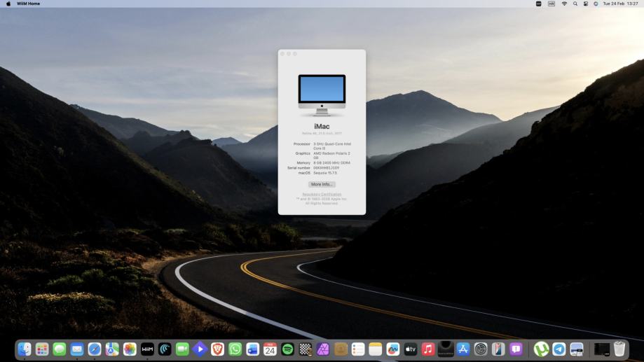Open the Apple menu
This screenshot has width=644, height=362.
[x=8, y=4]
